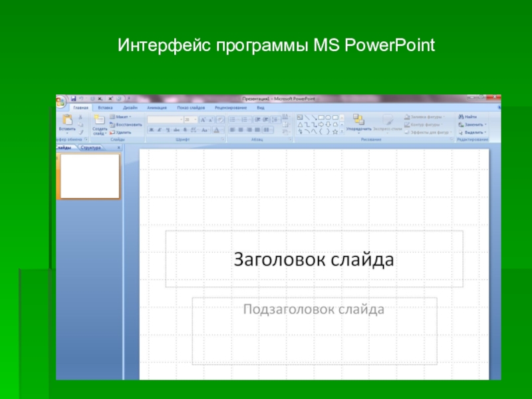Select the left brace shape

click(x=321, y=132)
